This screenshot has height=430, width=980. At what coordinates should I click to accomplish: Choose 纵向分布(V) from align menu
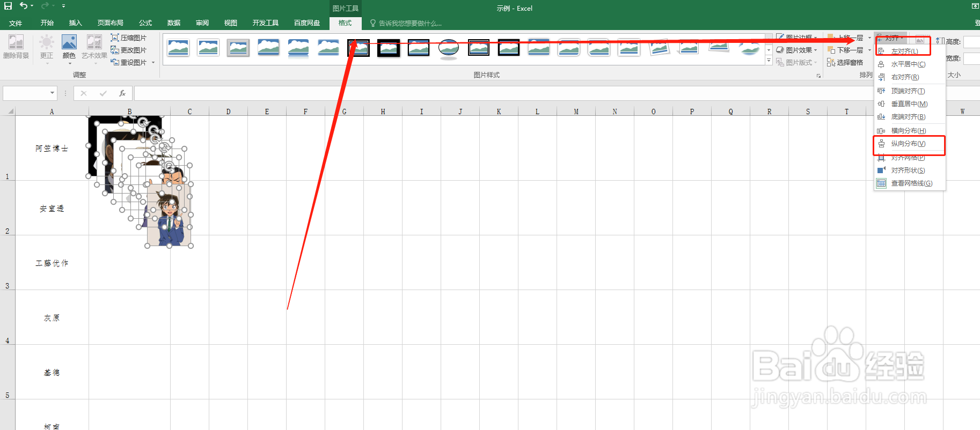[910, 144]
